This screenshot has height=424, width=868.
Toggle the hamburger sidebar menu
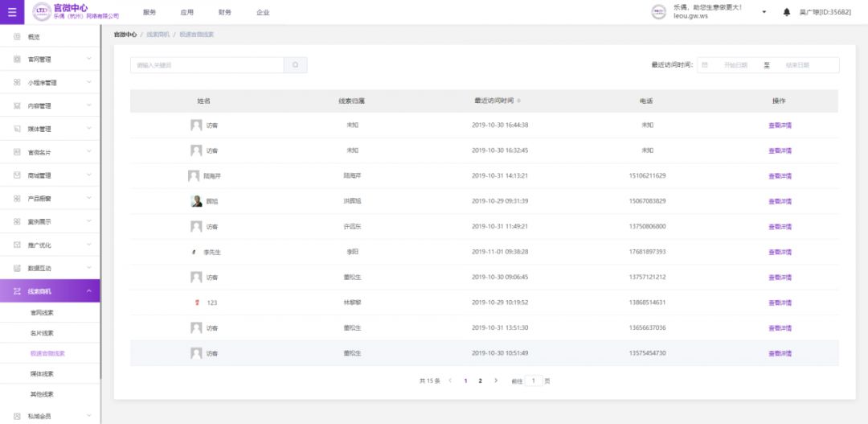[x=11, y=12]
